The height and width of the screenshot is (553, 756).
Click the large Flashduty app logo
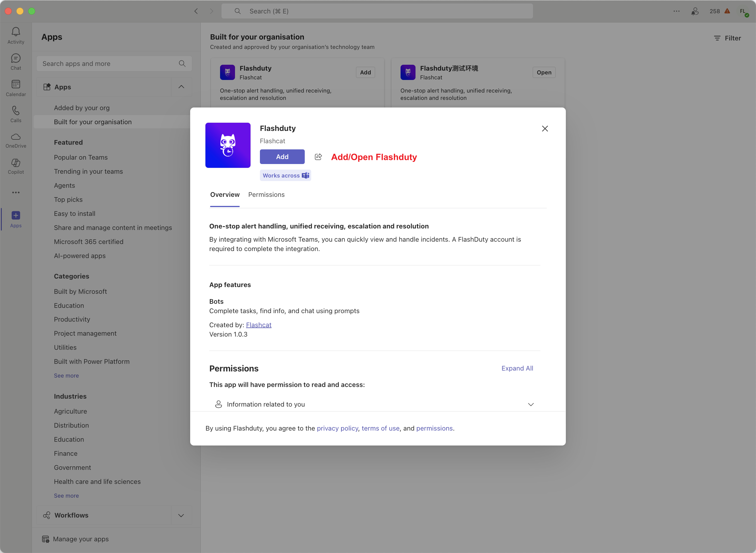[228, 145]
